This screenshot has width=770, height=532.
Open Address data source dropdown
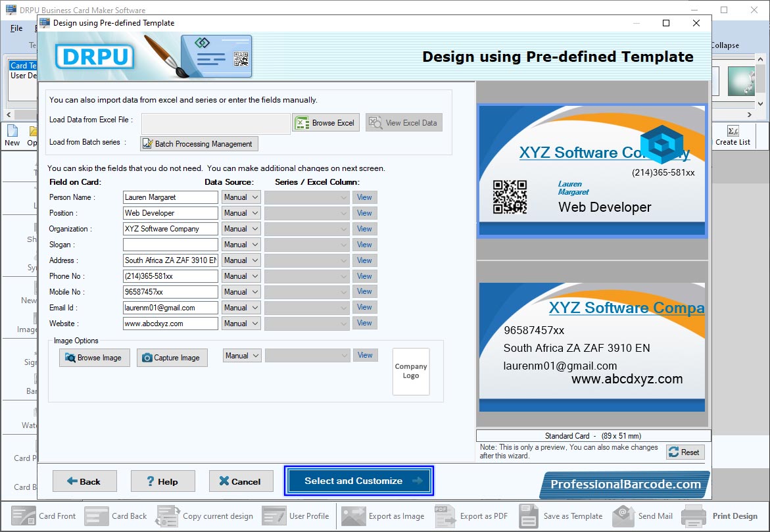(241, 260)
